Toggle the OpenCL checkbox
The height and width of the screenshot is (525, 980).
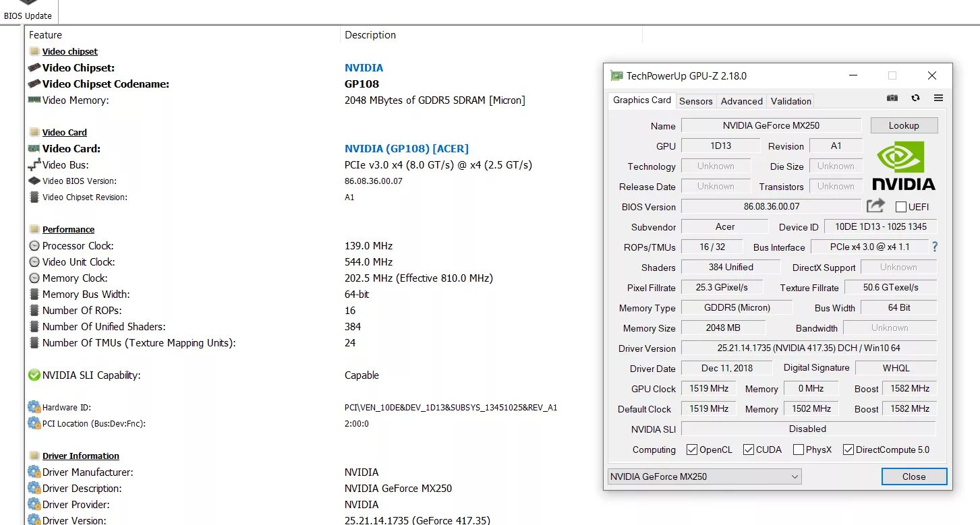(x=692, y=450)
